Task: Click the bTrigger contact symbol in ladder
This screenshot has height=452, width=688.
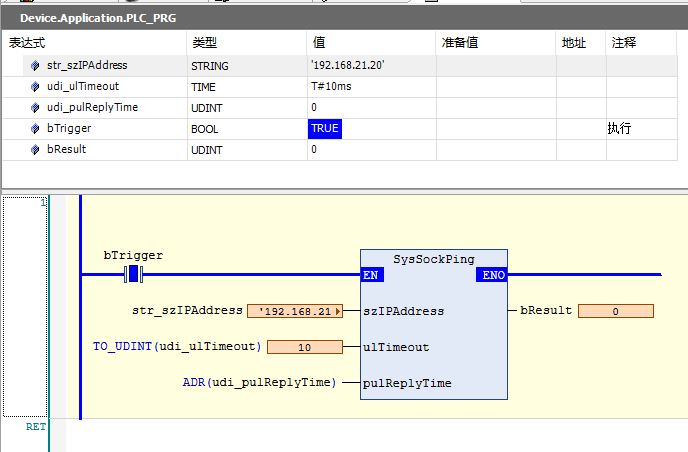Action: point(134,274)
